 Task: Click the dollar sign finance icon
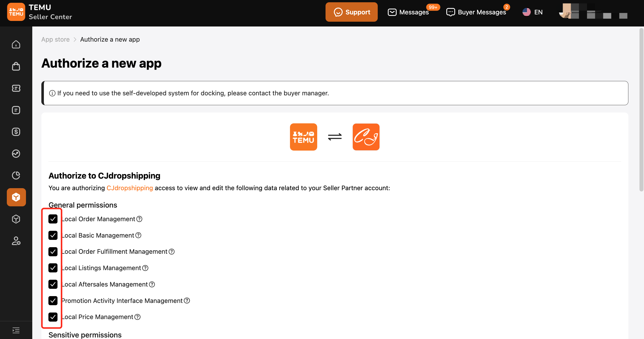16,132
